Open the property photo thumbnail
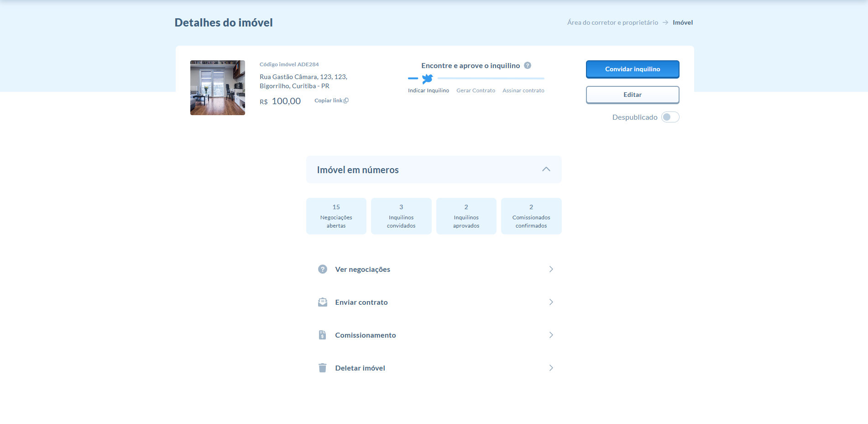 218,88
